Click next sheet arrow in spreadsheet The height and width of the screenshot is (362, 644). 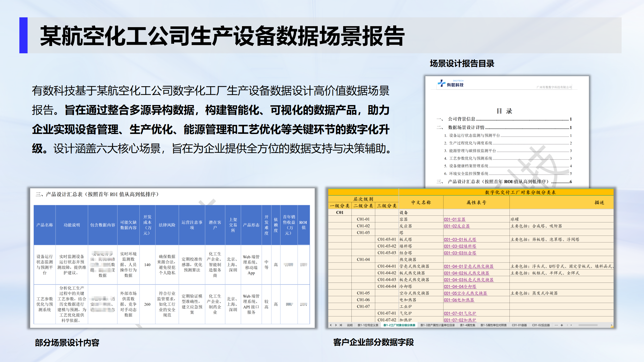[336, 325]
